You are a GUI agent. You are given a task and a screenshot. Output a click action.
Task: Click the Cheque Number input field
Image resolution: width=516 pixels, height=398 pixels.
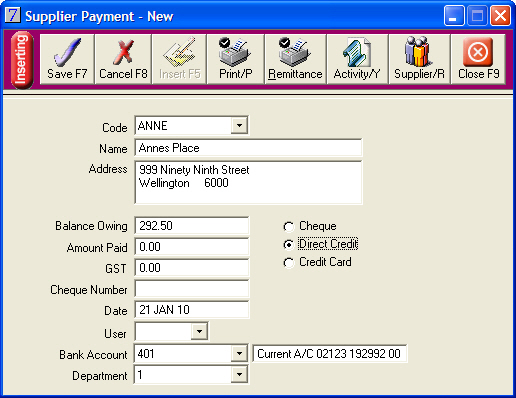[192, 289]
